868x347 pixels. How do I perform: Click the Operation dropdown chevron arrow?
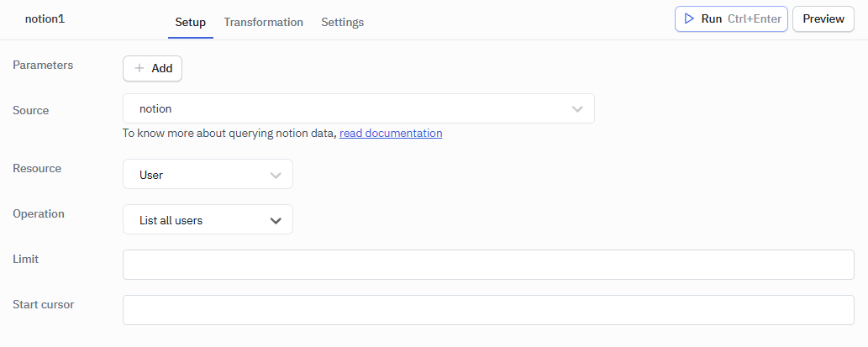tap(276, 221)
